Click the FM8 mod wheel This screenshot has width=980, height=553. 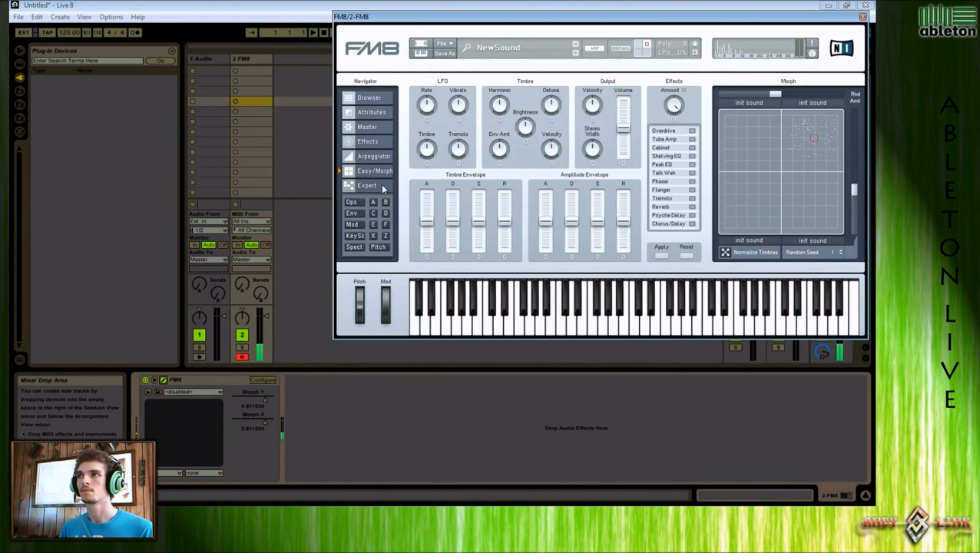(385, 306)
